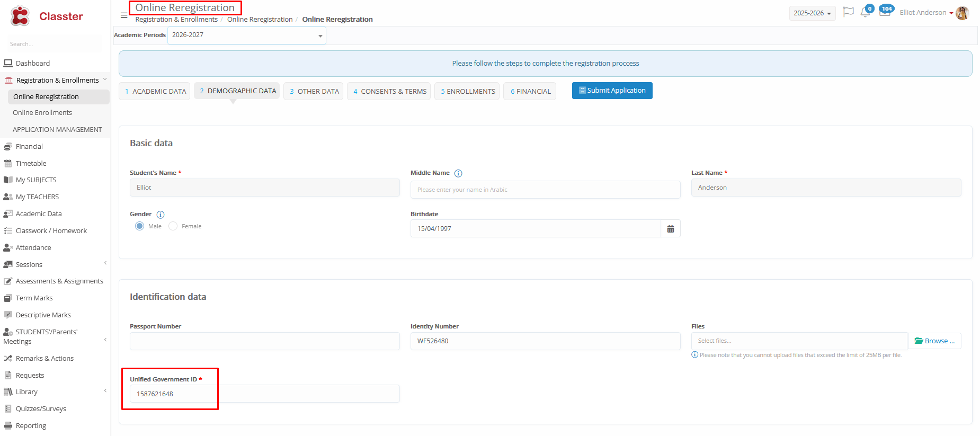Click the Passport Number input field
Viewport: 980px width, 436px height.
[x=264, y=341]
